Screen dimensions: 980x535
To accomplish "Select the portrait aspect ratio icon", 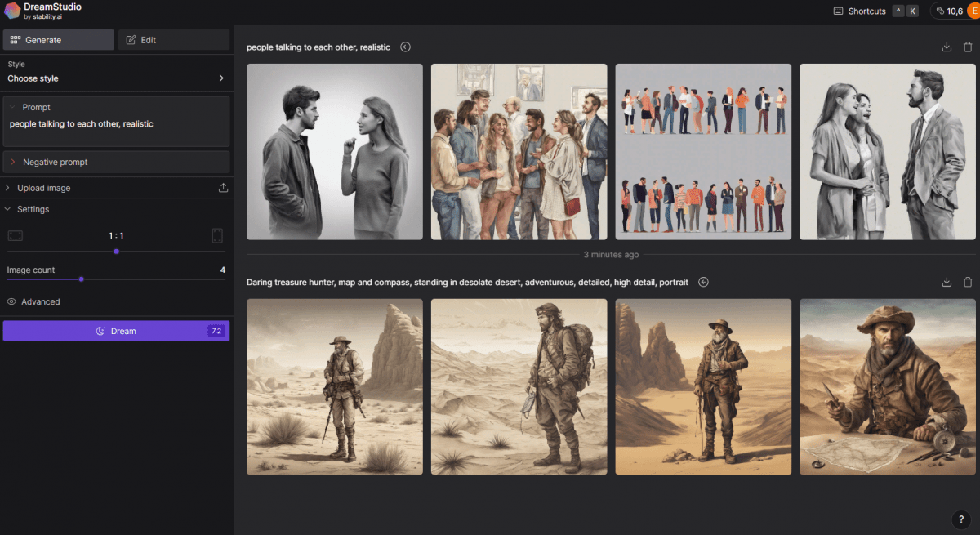I will pyautogui.click(x=217, y=236).
